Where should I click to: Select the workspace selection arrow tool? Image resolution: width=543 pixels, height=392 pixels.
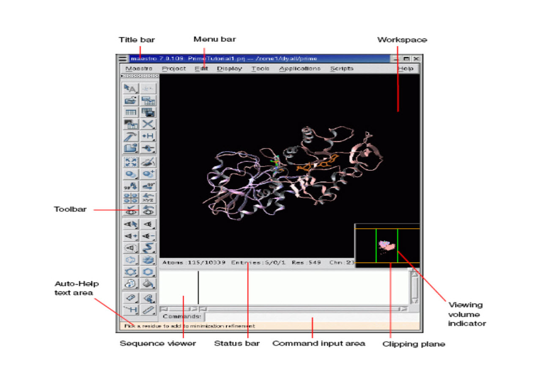[x=131, y=88]
